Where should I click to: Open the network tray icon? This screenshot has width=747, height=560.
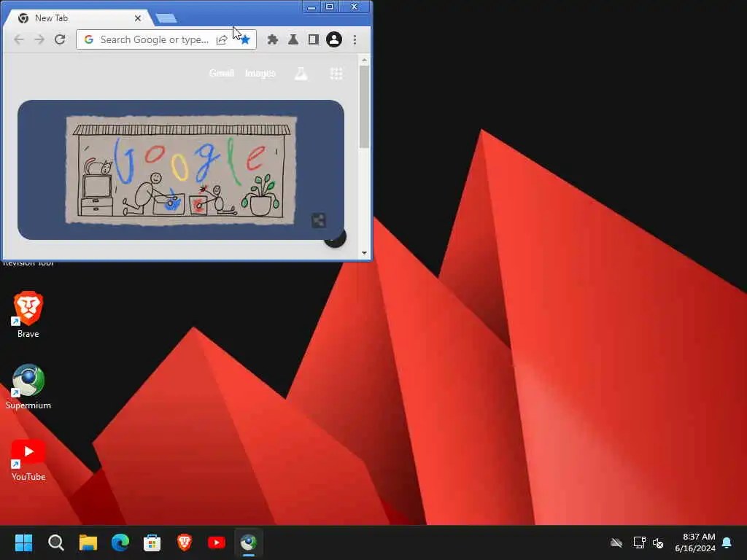pyautogui.click(x=639, y=542)
